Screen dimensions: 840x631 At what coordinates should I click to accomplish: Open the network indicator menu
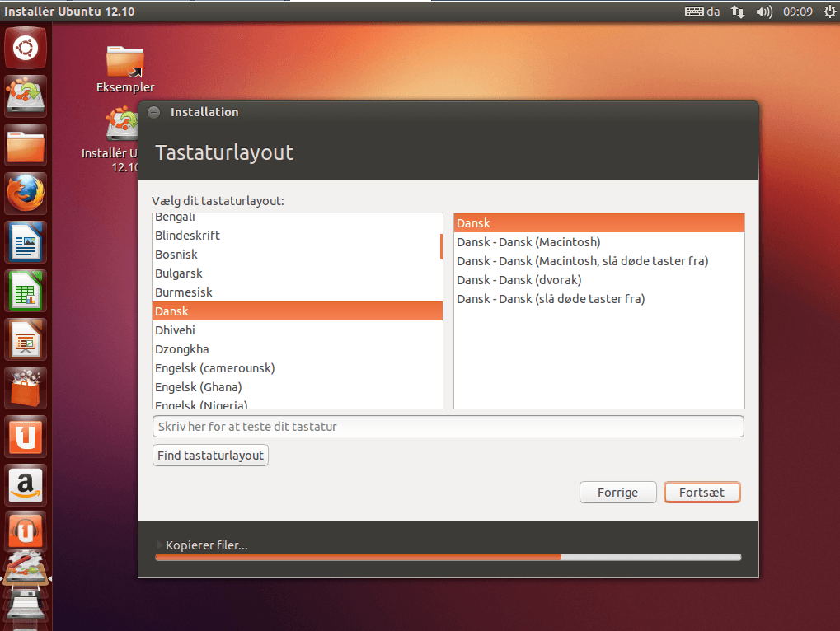pos(736,12)
